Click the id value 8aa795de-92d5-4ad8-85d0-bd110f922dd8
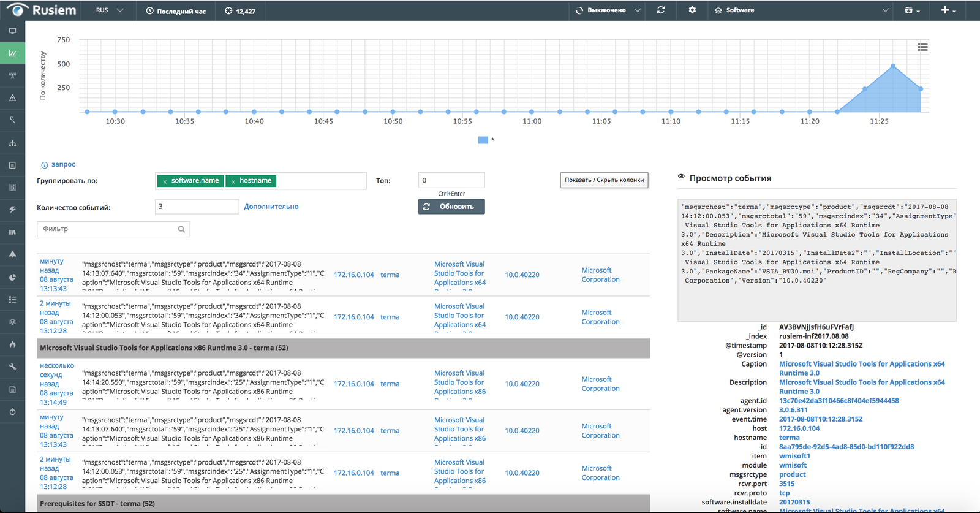The height and width of the screenshot is (513, 980). tap(846, 447)
